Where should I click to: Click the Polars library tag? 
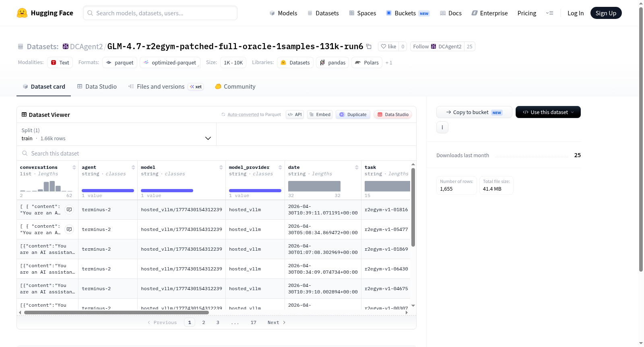[x=367, y=62]
